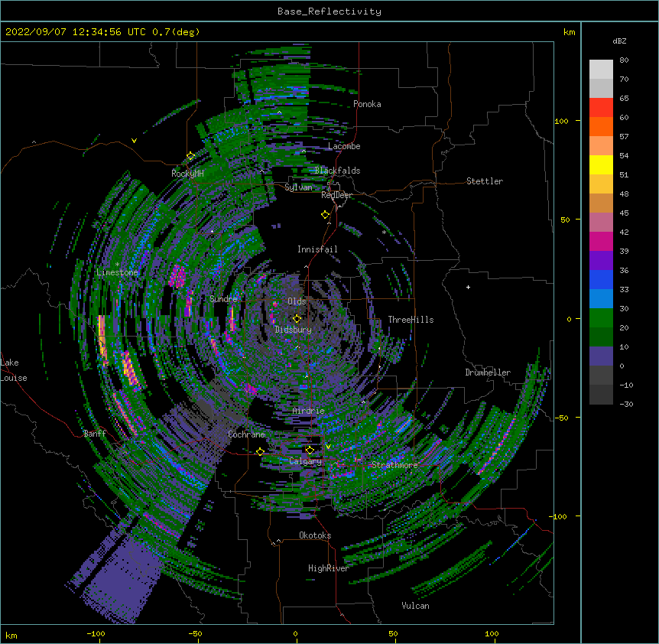Click the Lacombe label
The image size is (659, 644).
coord(344,146)
